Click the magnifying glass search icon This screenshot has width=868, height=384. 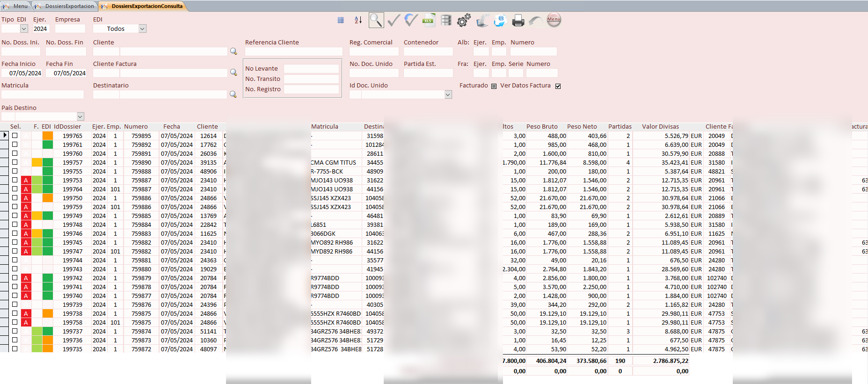376,20
